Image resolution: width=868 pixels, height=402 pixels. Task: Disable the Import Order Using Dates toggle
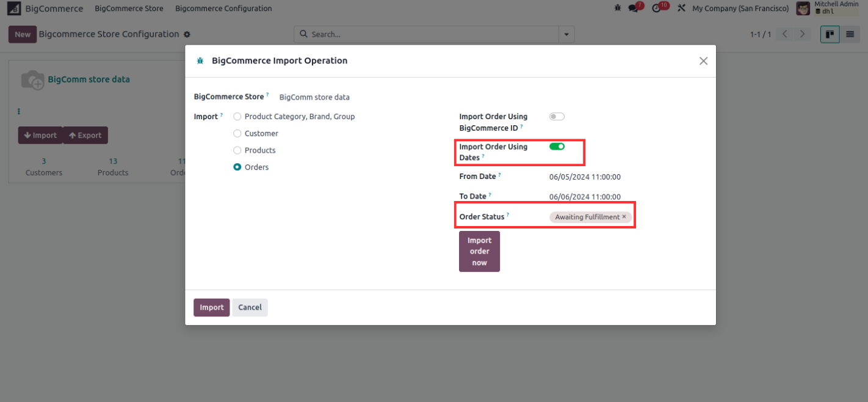pyautogui.click(x=557, y=147)
